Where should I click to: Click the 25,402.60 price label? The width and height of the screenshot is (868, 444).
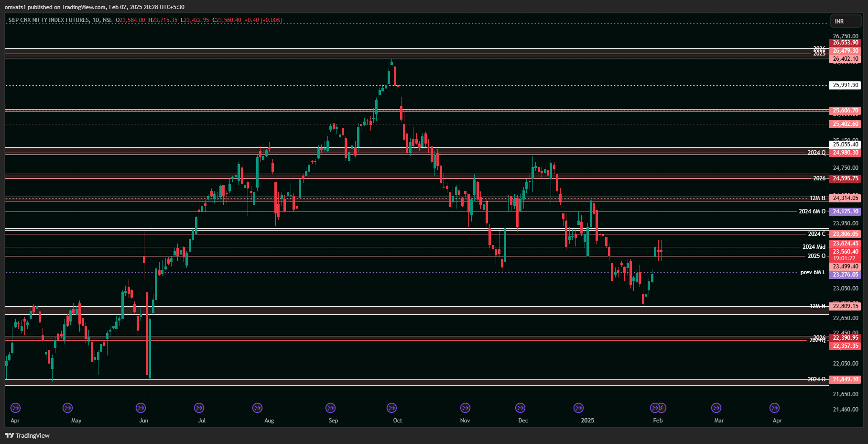845,124
